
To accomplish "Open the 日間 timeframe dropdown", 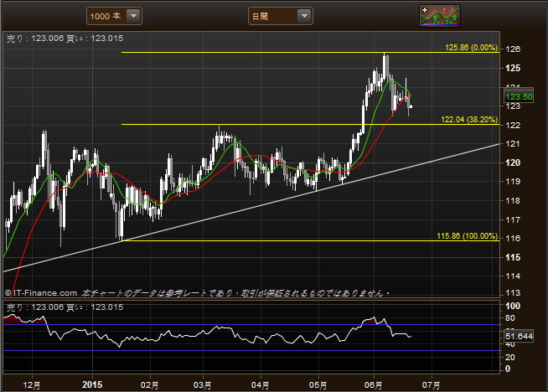I will tap(281, 16).
